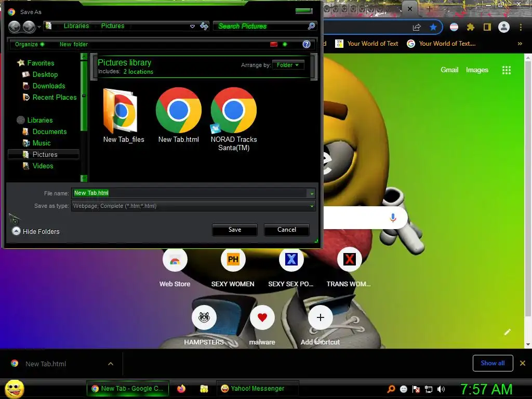Open the Documents library
Screen dimensions: 532x399
[x=45, y=131]
